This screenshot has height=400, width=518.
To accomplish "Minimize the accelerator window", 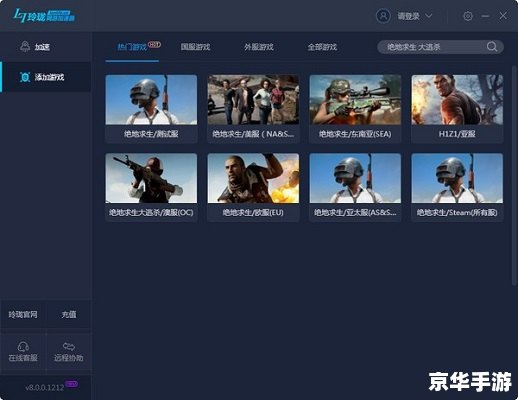I will (x=485, y=16).
